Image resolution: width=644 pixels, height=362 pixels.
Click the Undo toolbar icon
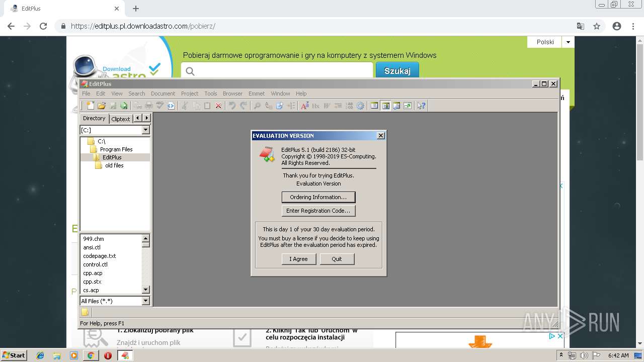(x=232, y=106)
